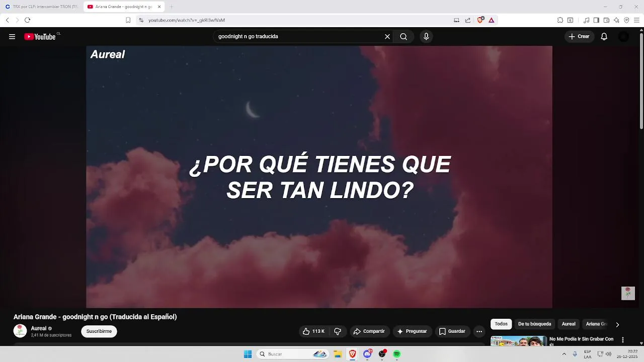This screenshot has height=362, width=644.
Task: Select the Aureal filter chip
Action: pos(569,324)
